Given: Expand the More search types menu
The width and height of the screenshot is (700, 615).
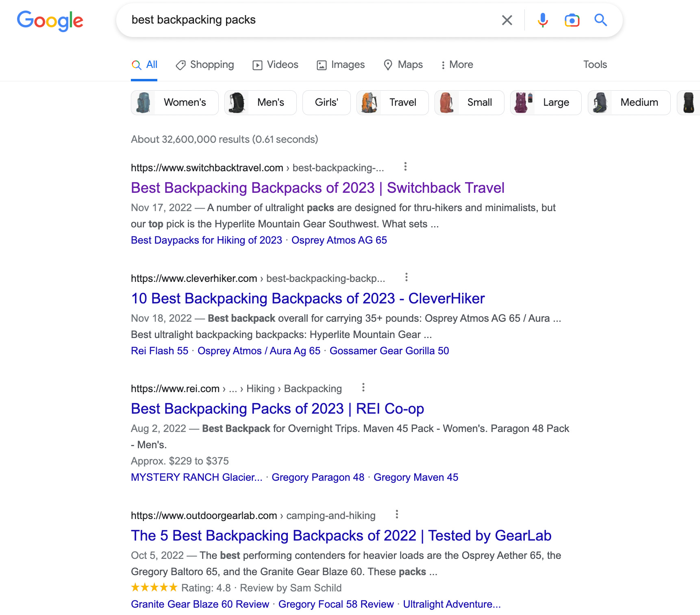Looking at the screenshot, I should [x=457, y=65].
